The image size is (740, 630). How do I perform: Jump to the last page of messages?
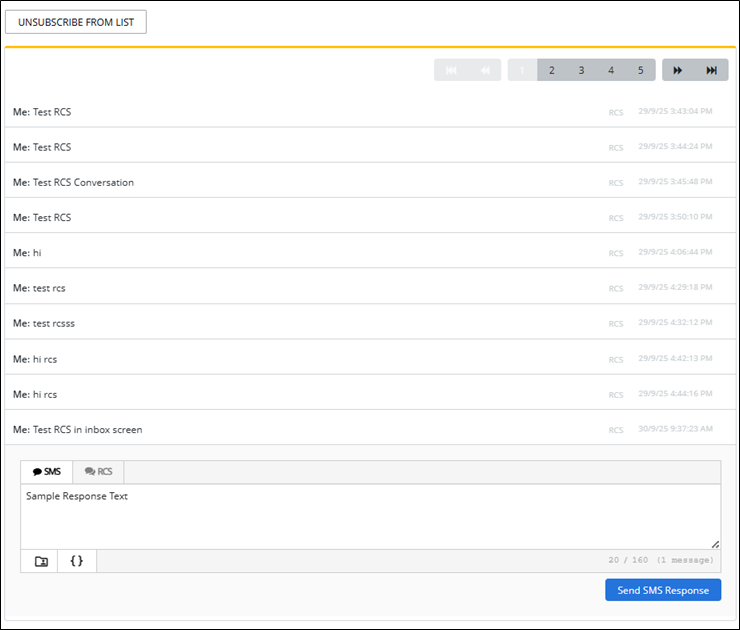click(711, 70)
